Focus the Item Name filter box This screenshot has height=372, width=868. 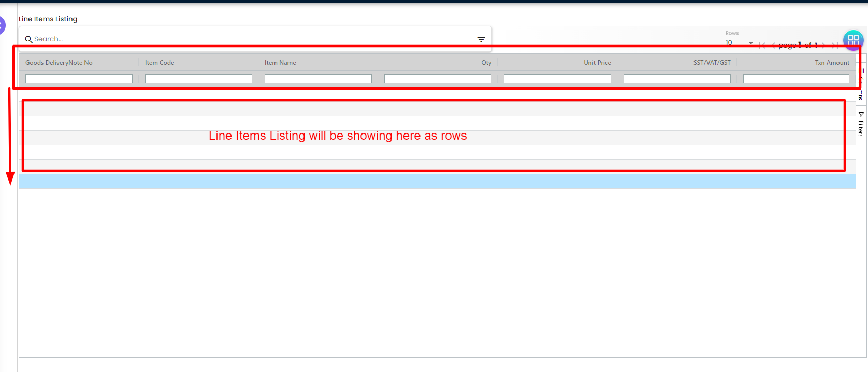pyautogui.click(x=318, y=79)
